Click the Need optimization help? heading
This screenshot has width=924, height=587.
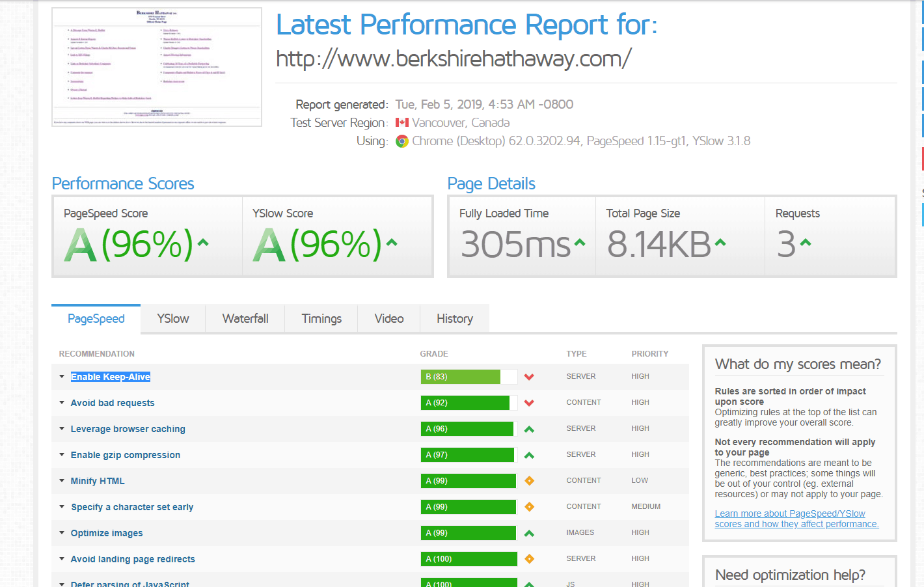790,575
